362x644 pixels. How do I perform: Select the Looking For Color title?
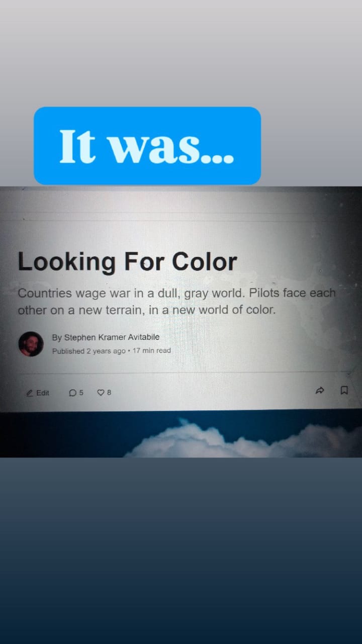127,261
